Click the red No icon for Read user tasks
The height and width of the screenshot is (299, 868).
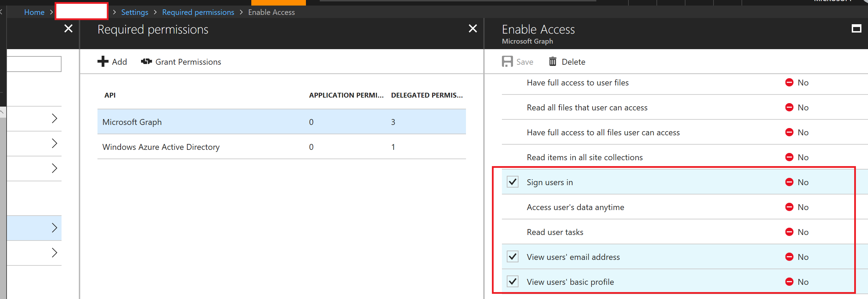tap(789, 232)
